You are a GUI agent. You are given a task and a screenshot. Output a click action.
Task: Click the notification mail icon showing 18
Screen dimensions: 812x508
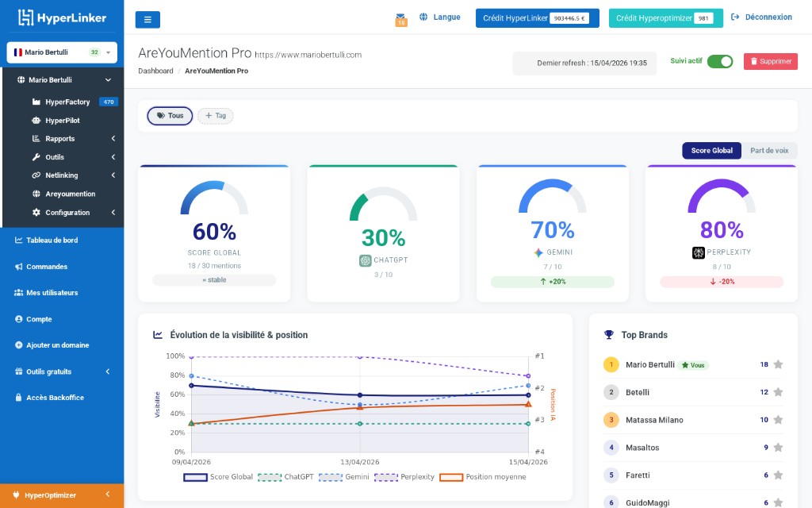400,16
